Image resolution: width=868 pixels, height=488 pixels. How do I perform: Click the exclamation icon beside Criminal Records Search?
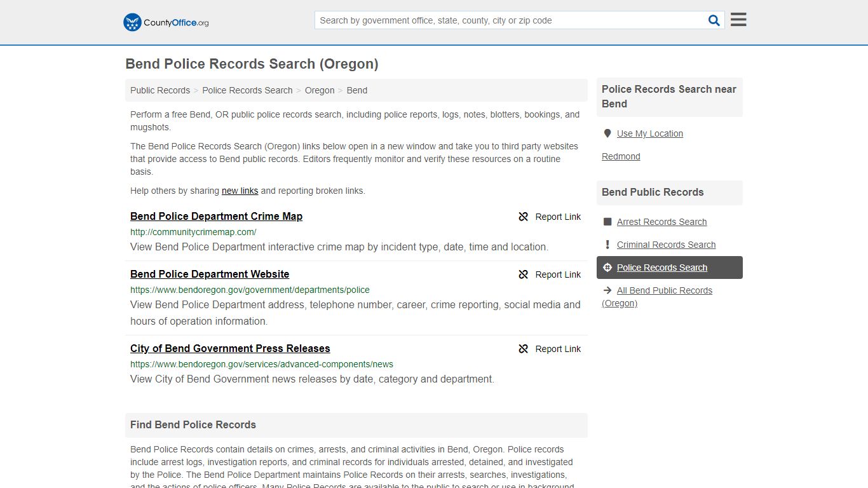coord(607,245)
